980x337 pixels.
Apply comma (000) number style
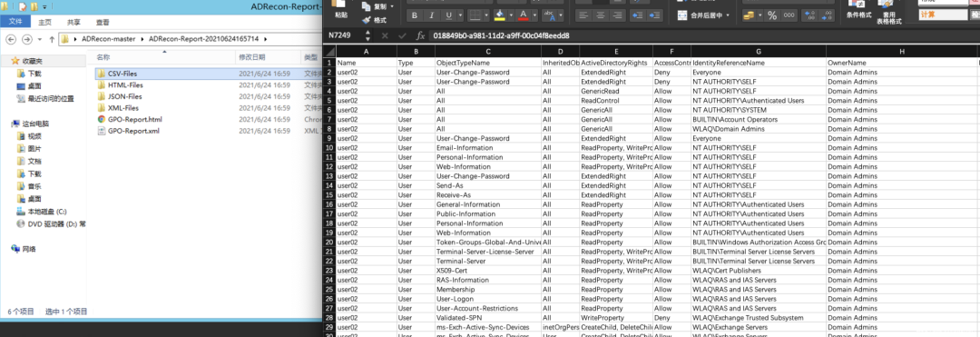click(x=789, y=15)
